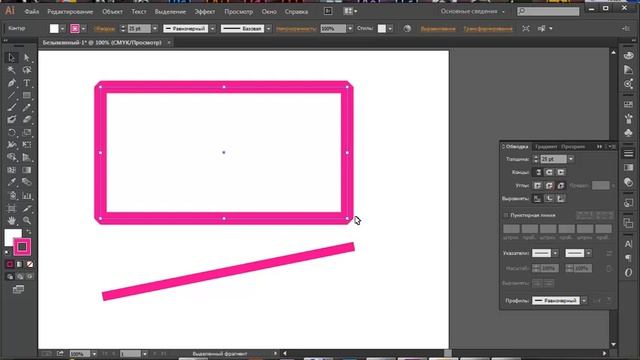This screenshot has height=360, width=640.
Task: Select the Perspective Grid tool
Action: 27,157
